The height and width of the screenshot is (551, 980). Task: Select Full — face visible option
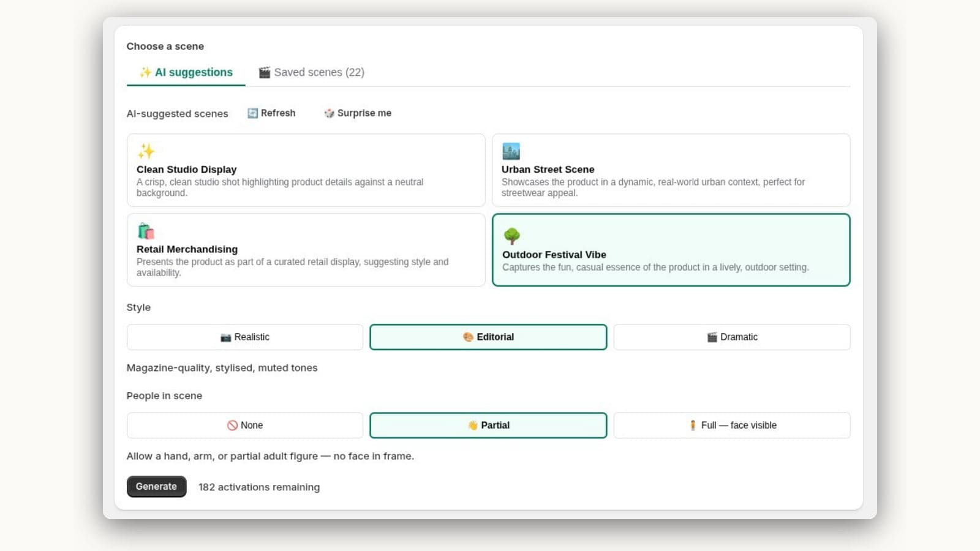tap(732, 425)
